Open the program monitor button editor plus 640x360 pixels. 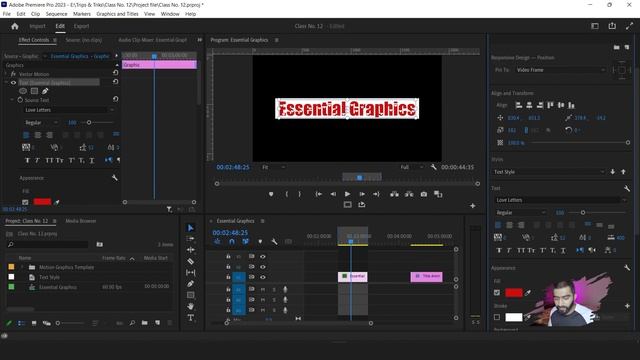(x=472, y=206)
